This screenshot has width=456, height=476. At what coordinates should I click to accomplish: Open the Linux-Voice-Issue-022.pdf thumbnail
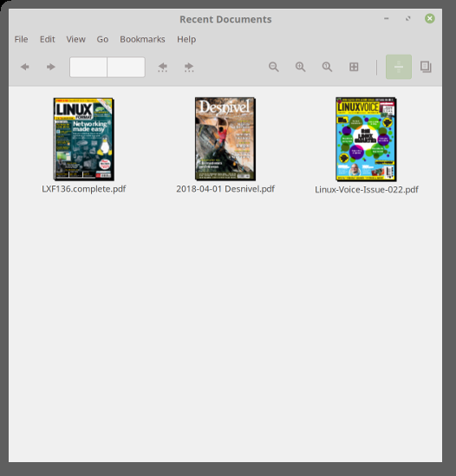pyautogui.click(x=366, y=139)
